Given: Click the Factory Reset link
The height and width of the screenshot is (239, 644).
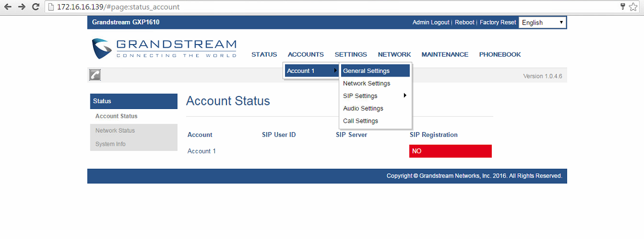Looking at the screenshot, I should 498,23.
